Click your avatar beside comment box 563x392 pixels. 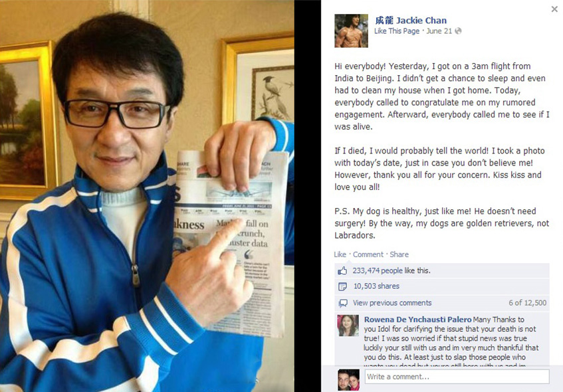348,380
